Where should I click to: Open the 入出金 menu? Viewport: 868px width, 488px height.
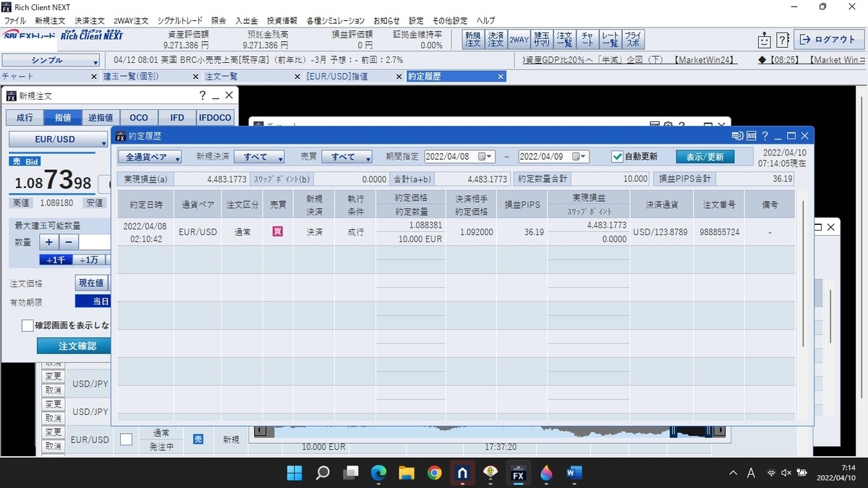pos(247,21)
